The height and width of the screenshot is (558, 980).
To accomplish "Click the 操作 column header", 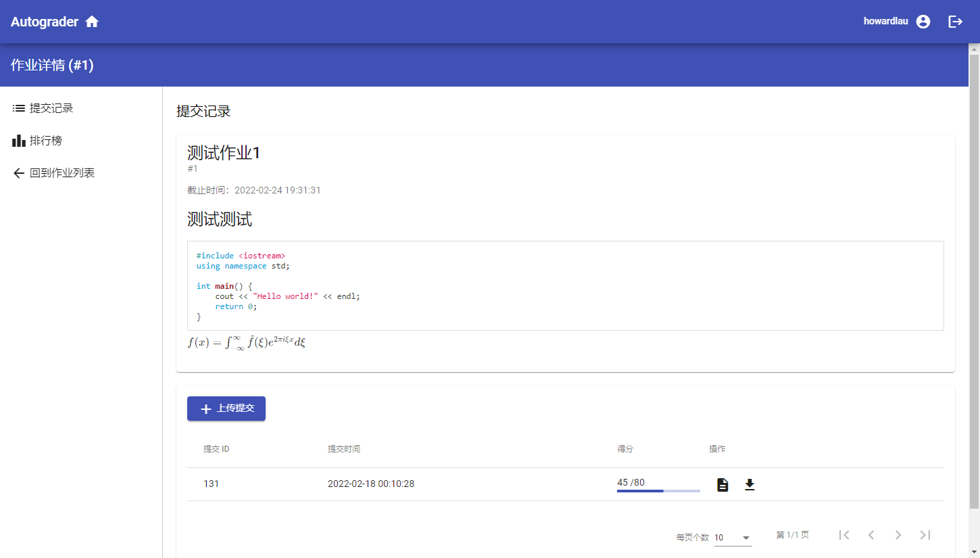I will coord(717,449).
